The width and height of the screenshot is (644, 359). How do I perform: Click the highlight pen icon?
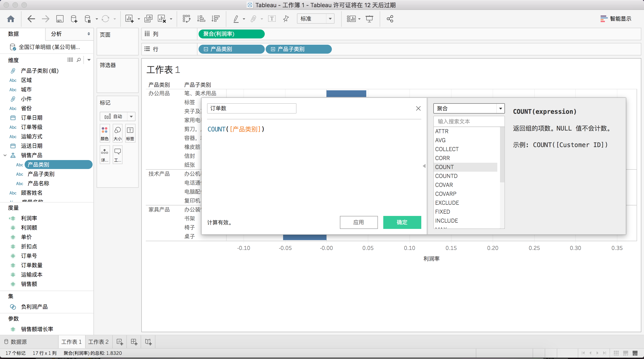236,19
